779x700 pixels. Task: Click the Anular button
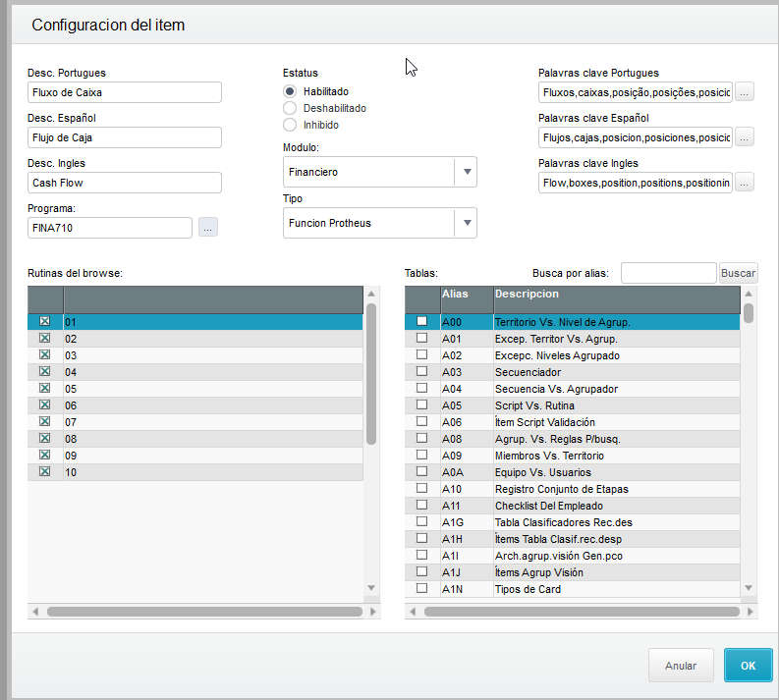pos(681,666)
